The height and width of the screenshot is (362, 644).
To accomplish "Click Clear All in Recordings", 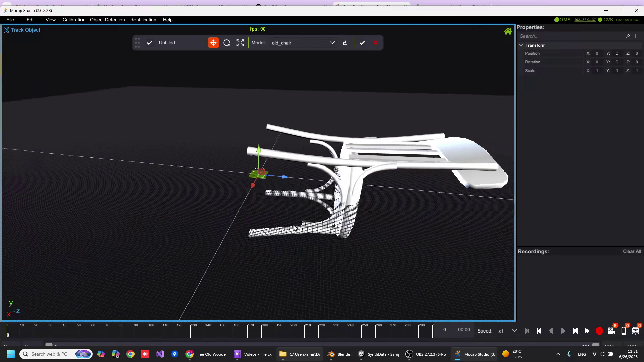I will [632, 252].
